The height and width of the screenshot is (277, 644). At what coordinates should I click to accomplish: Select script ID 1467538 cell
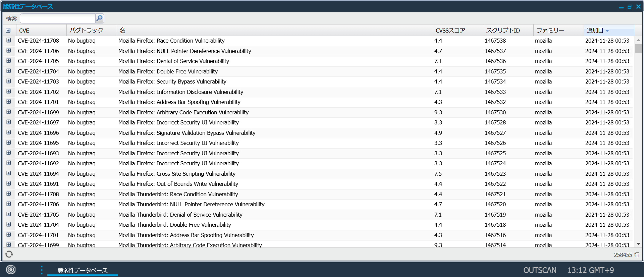tap(495, 41)
